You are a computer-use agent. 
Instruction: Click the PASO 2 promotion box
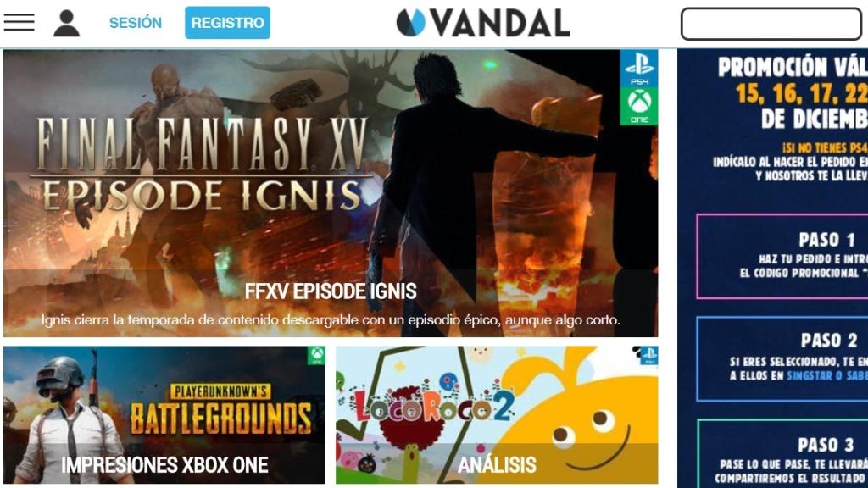point(782,359)
